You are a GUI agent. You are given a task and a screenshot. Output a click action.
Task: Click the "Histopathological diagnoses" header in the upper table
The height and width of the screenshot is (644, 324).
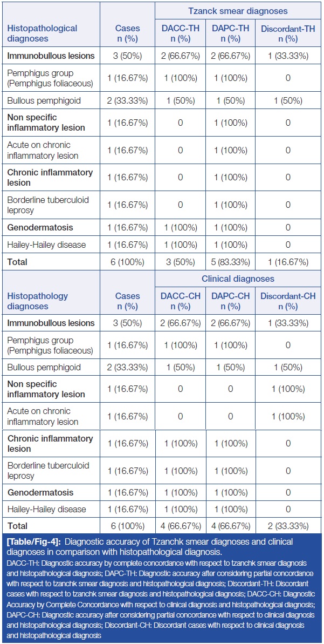pyautogui.click(x=42, y=33)
